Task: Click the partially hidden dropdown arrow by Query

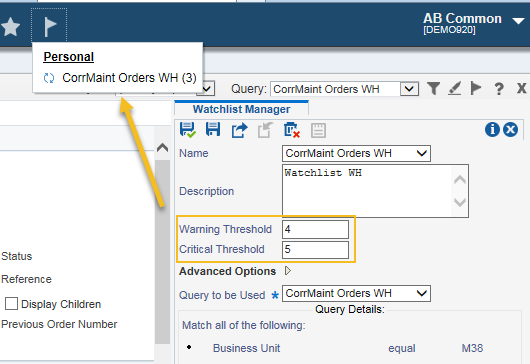Action: click(207, 89)
